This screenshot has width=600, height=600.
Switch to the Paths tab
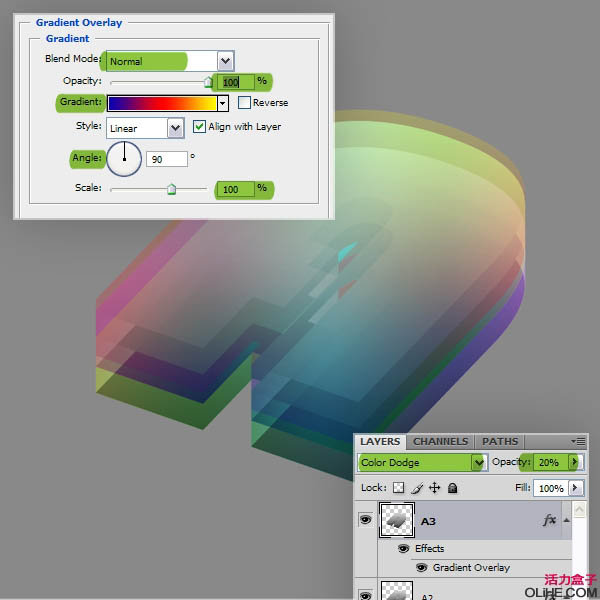[x=500, y=441]
